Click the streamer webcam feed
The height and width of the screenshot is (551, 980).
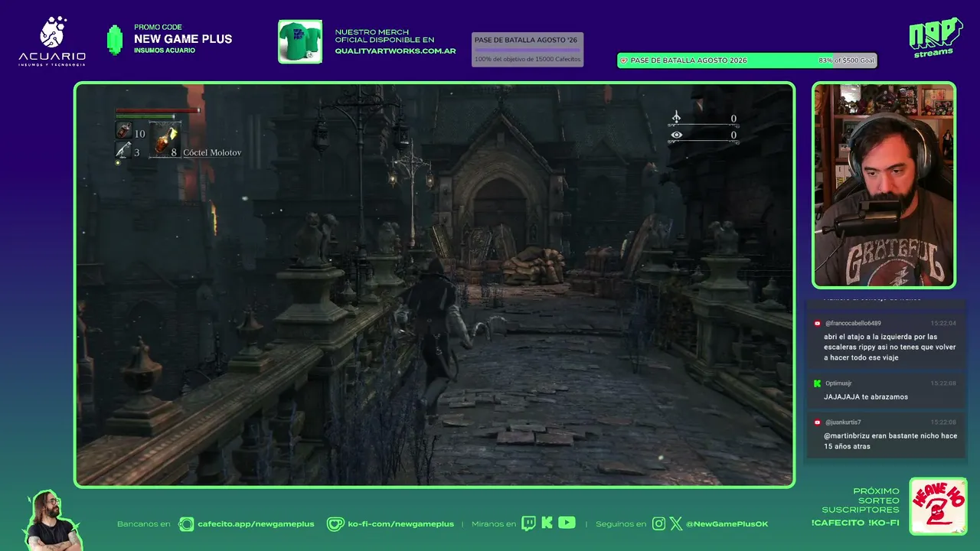(x=884, y=185)
